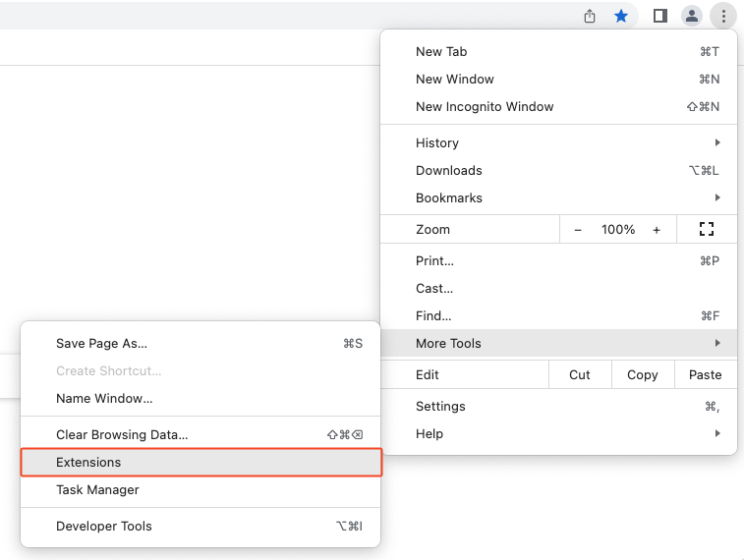Click the share page icon
The height and width of the screenshot is (560, 744).
(590, 16)
